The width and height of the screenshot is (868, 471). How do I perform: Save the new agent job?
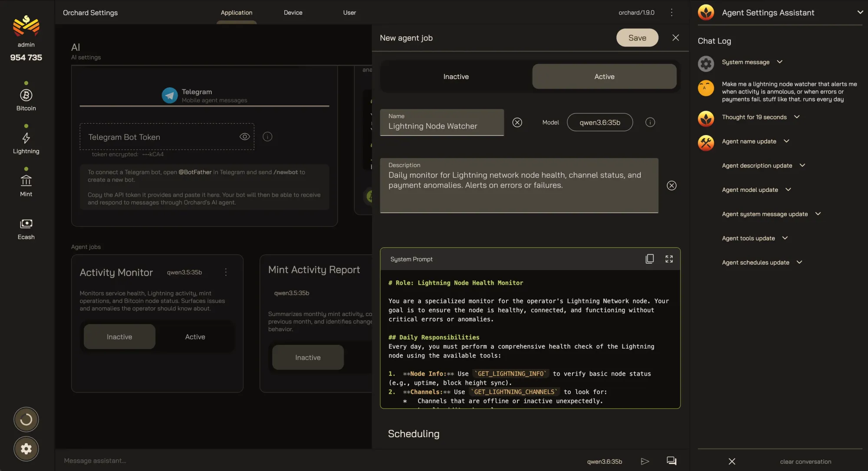(x=637, y=38)
